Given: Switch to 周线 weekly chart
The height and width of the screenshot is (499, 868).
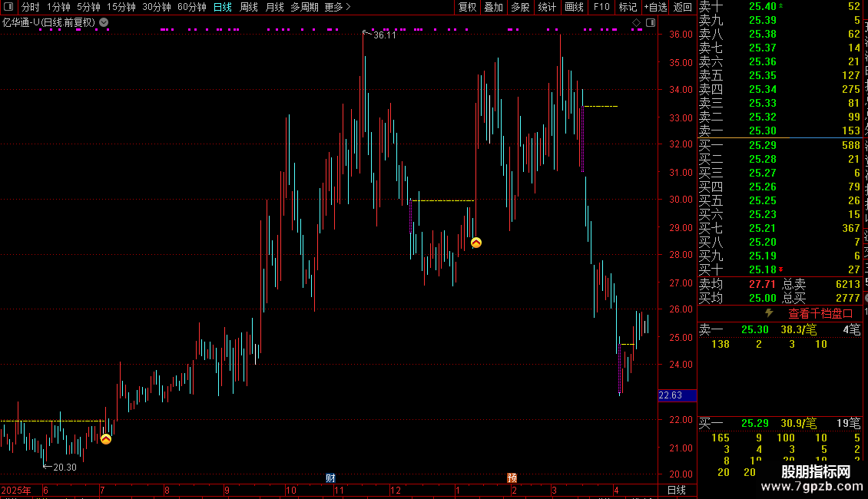Looking at the screenshot, I should [x=249, y=7].
